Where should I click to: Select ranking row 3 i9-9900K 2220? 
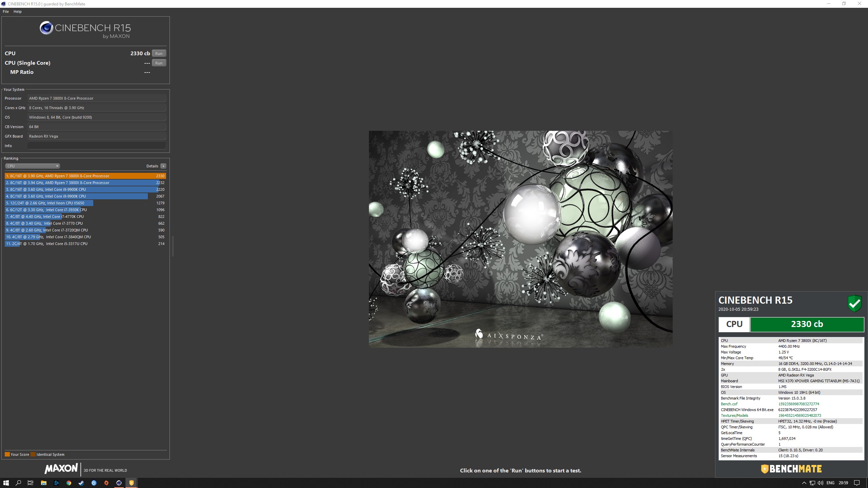point(85,189)
